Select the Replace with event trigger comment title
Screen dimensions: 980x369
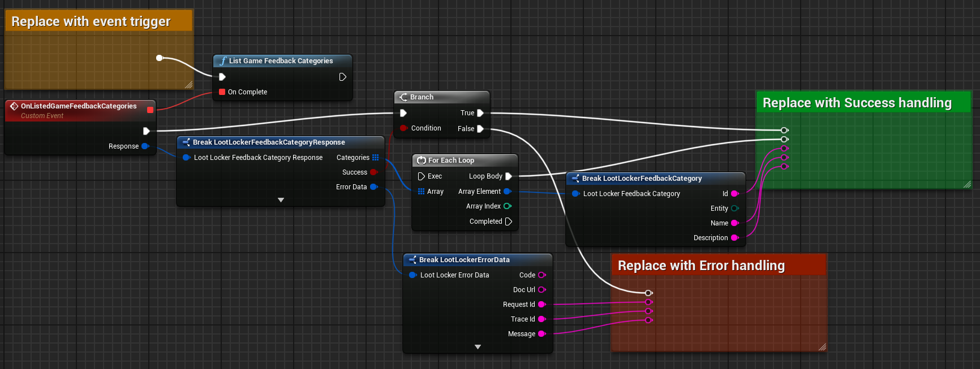[x=91, y=21]
